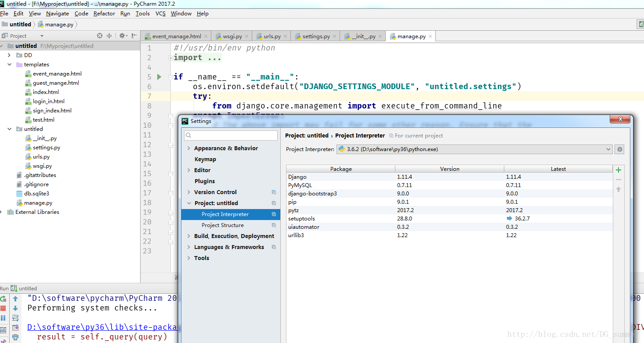Click the db.sqlite3 file icon
This screenshot has width=644, height=343.
pyautogui.click(x=19, y=193)
